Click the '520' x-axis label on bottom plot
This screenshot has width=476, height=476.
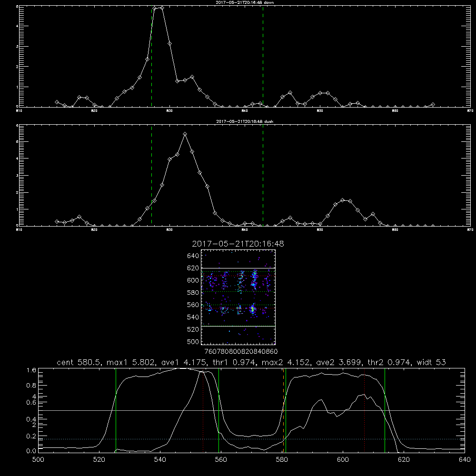point(99,460)
